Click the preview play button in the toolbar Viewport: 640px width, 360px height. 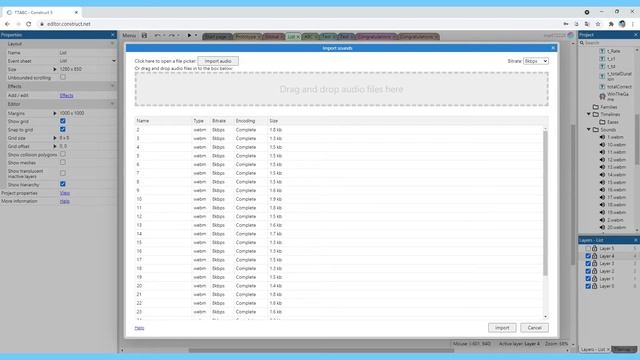click(x=189, y=36)
